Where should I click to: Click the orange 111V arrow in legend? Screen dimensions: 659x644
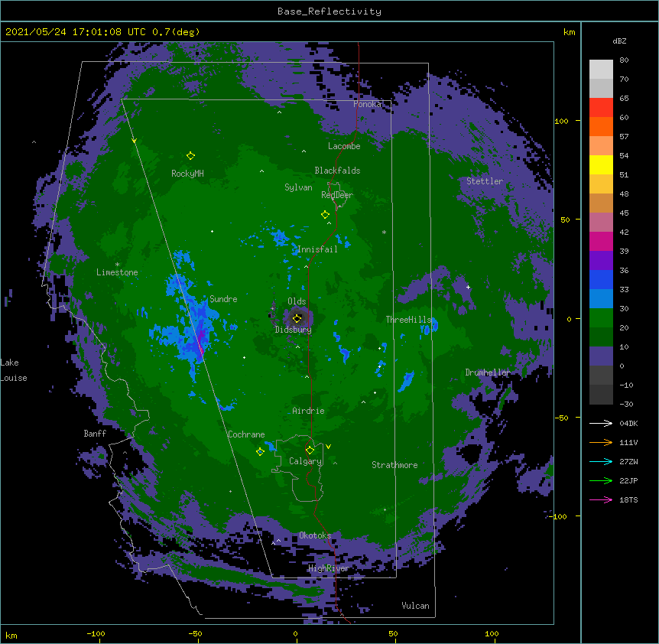click(601, 442)
